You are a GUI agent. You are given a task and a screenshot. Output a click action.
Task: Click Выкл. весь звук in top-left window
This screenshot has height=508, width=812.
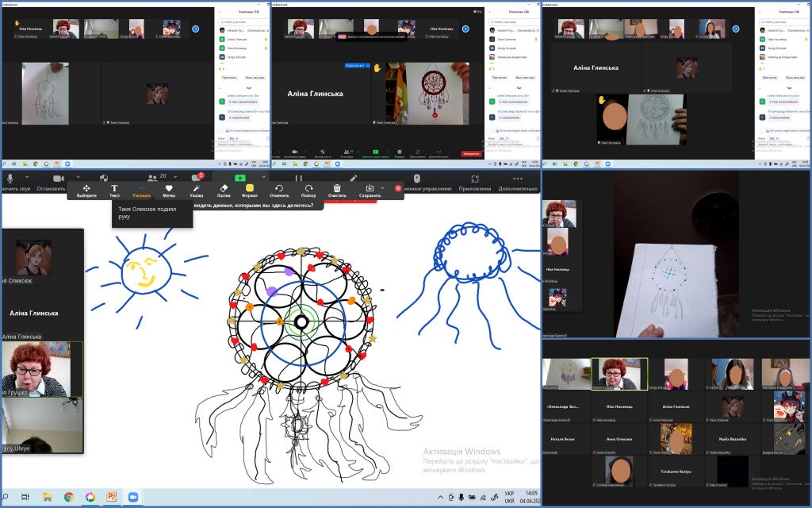(x=255, y=77)
